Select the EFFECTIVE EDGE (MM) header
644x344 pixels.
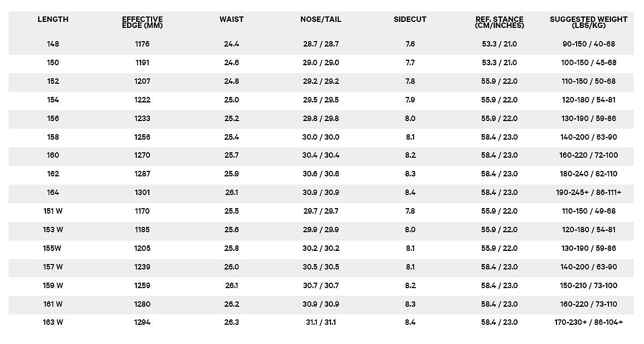[x=142, y=22]
